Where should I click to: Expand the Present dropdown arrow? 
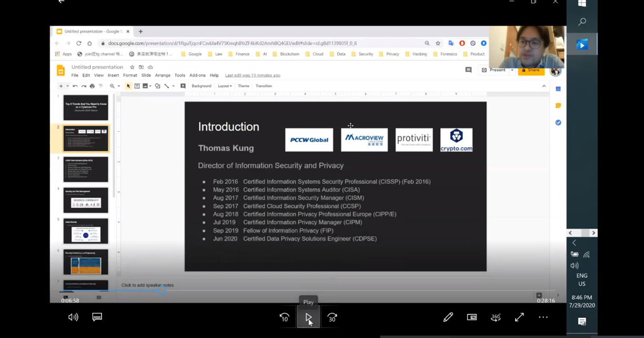(x=512, y=70)
